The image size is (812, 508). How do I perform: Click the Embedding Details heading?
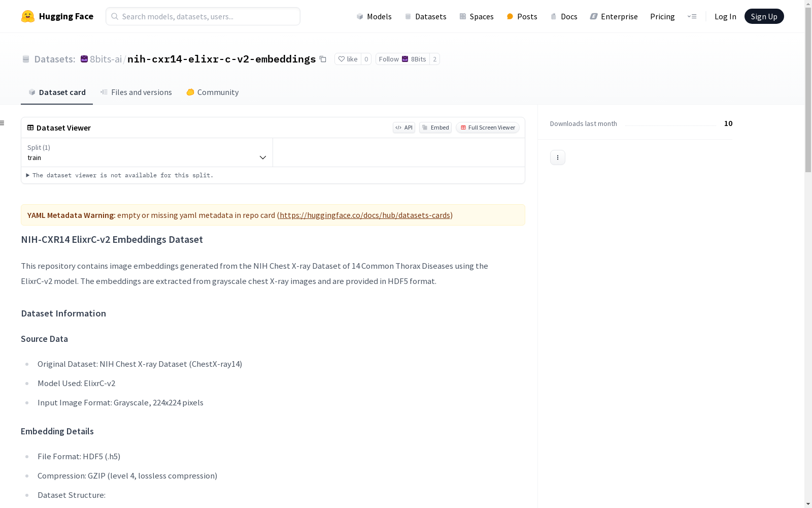coord(57,431)
